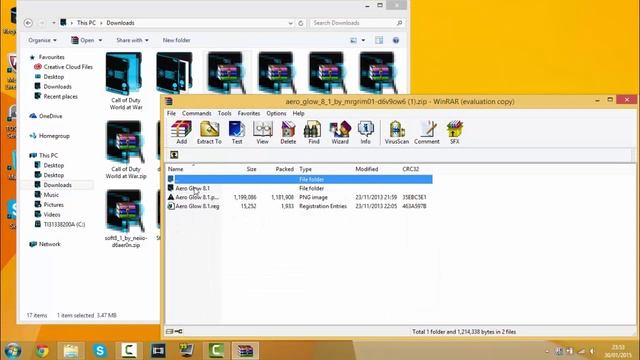The height and width of the screenshot is (360, 640).
Task: Open the Favorites menu in WinRAR
Action: [249, 113]
